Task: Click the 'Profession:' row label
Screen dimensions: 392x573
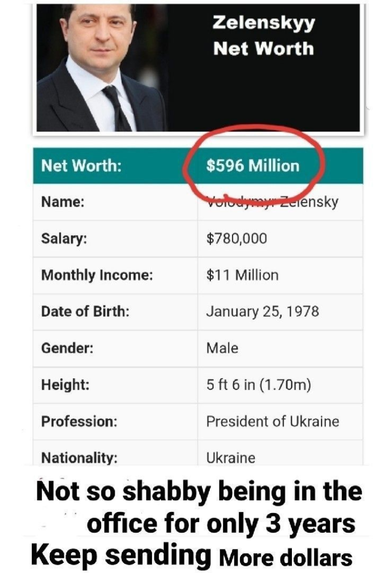Action: (79, 421)
